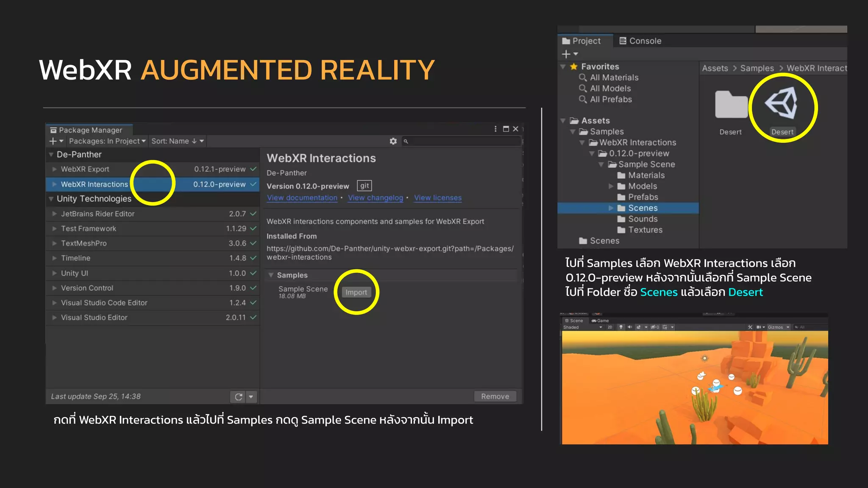Image resolution: width=868 pixels, height=488 pixels.
Task: Toggle Scene view lighting bulb icon
Action: [621, 327]
